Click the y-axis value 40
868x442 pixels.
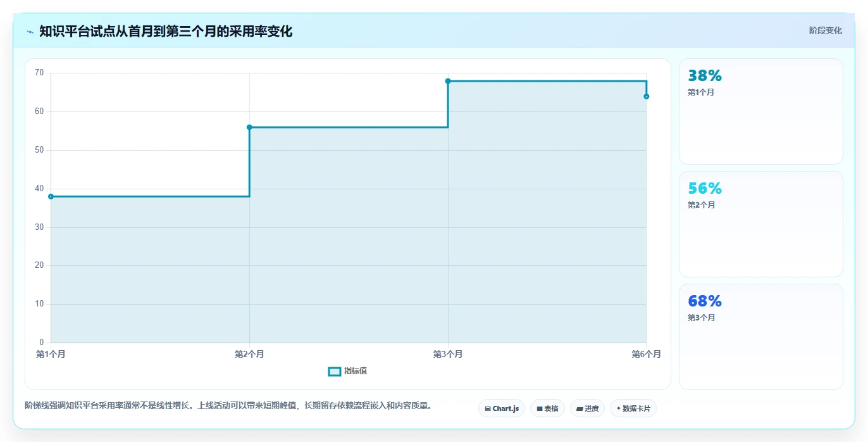click(x=39, y=189)
